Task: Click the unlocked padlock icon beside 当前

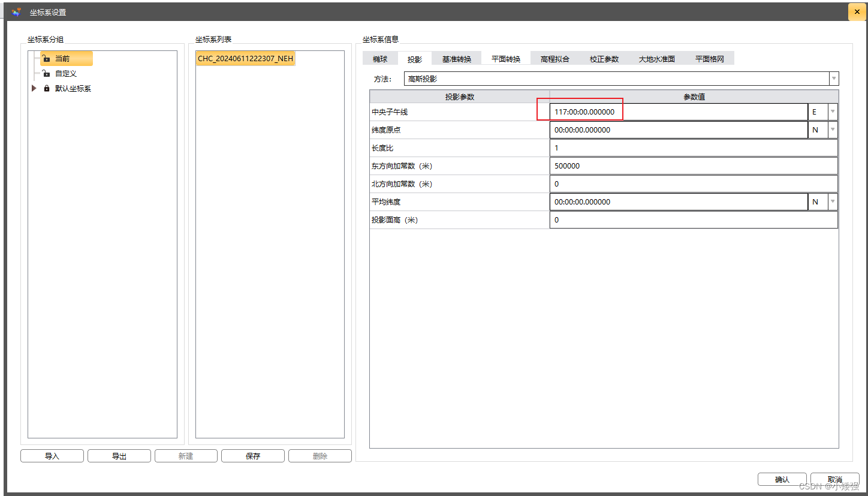Action: (x=46, y=58)
